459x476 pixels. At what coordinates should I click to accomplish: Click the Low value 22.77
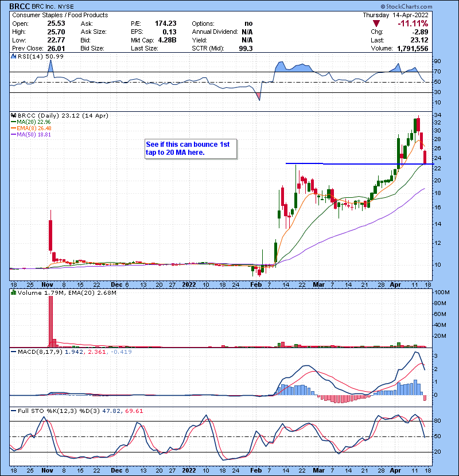click(56, 40)
